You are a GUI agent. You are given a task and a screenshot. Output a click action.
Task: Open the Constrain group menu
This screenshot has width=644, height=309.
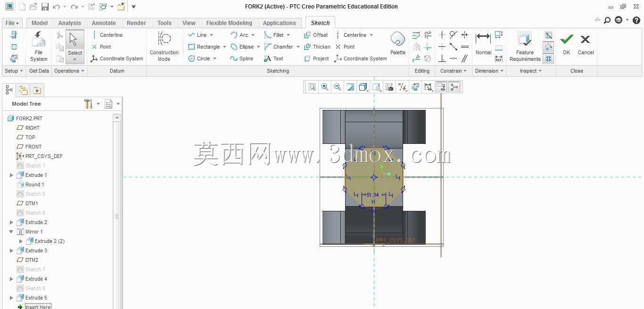(x=454, y=71)
